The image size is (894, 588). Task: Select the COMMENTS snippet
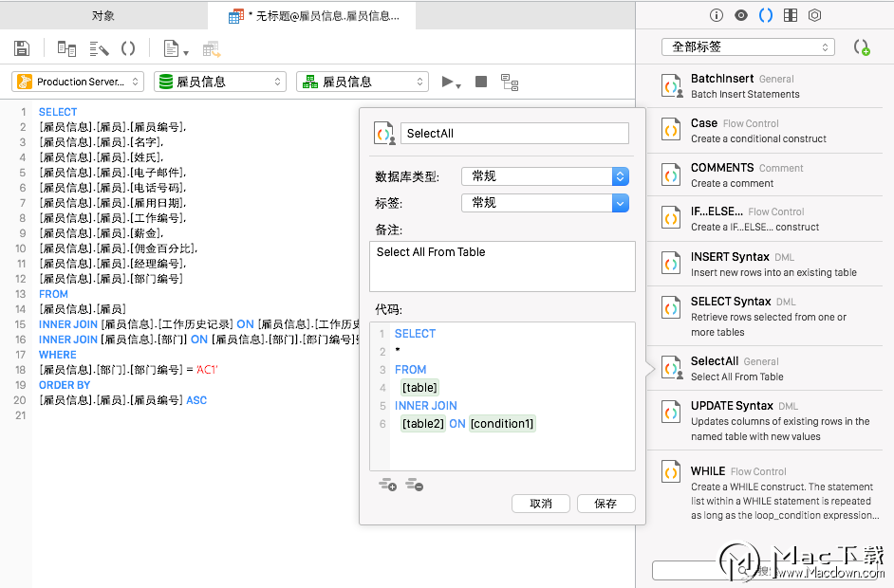point(764,175)
